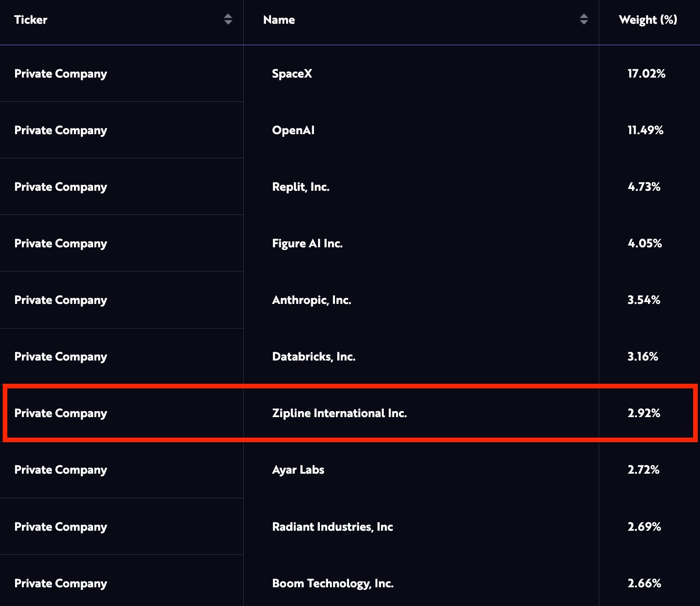Click the 17.02% weight for SpaceX
Image resolution: width=700 pixels, height=606 pixels.
[646, 73]
